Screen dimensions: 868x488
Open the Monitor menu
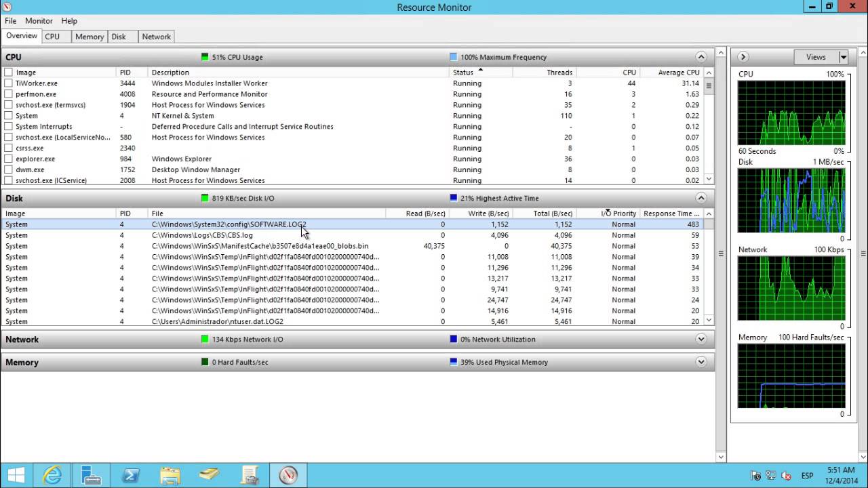[x=39, y=21]
